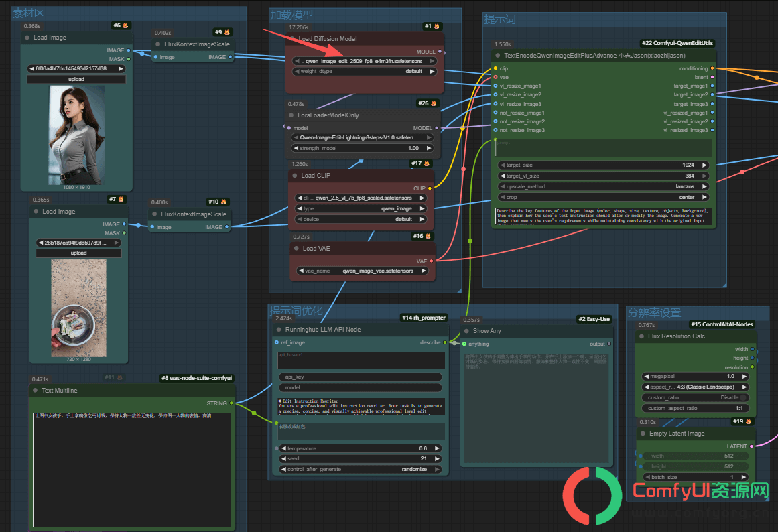Open the Qwen-Image-Edit-Lightning LoRA selector
This screenshot has width=778, height=532.
click(x=361, y=137)
